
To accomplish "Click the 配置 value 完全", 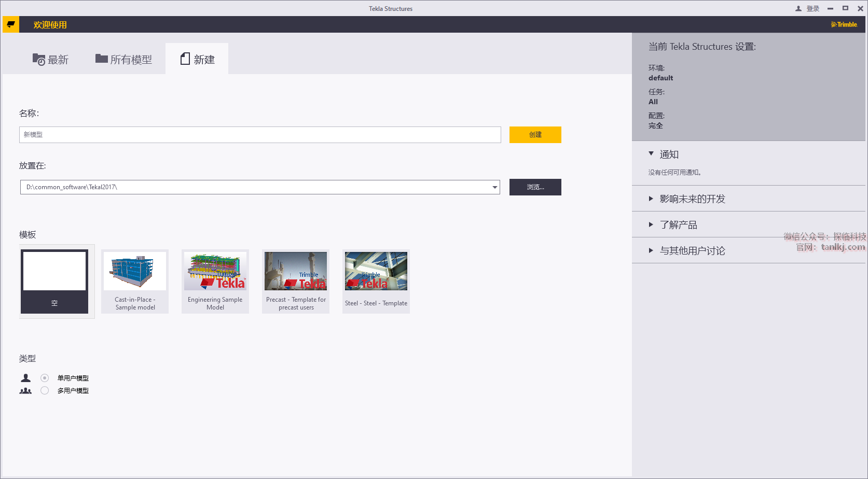I will coord(655,125).
